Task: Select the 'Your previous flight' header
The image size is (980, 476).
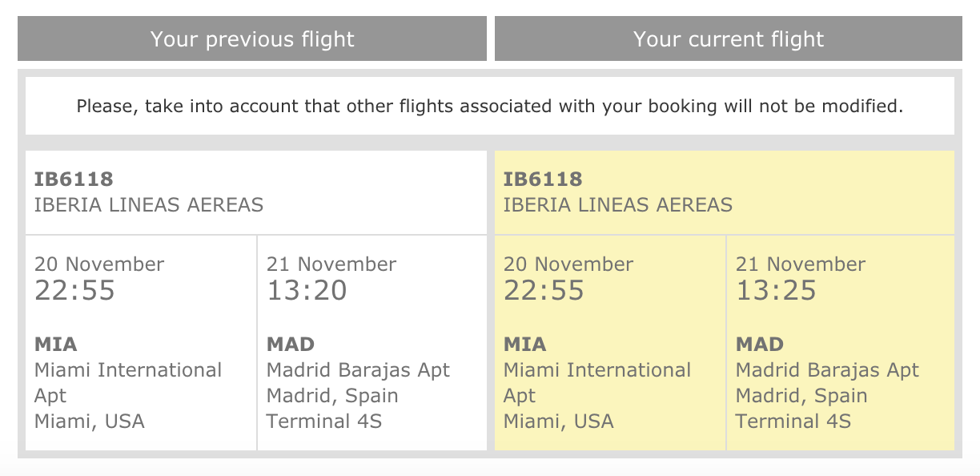Action: click(x=252, y=39)
